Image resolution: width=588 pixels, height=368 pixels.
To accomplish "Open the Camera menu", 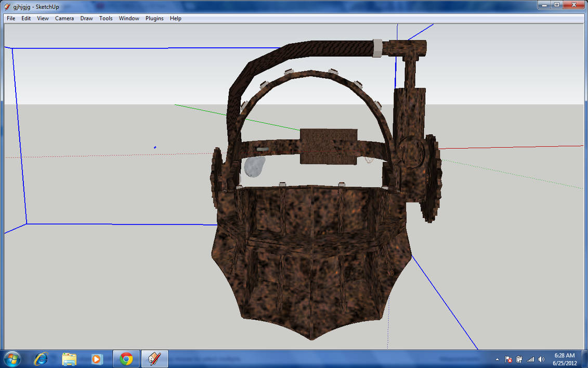I will (x=64, y=18).
